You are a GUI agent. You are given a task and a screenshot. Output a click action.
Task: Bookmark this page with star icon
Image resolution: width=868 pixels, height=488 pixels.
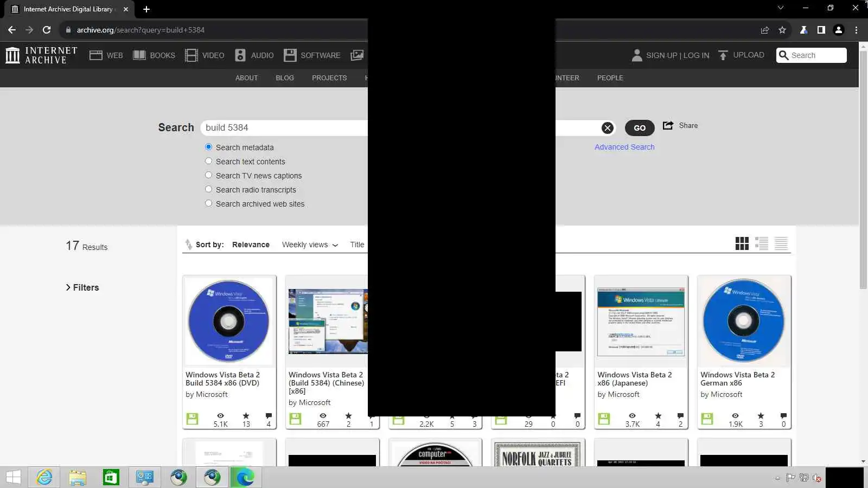click(x=782, y=30)
